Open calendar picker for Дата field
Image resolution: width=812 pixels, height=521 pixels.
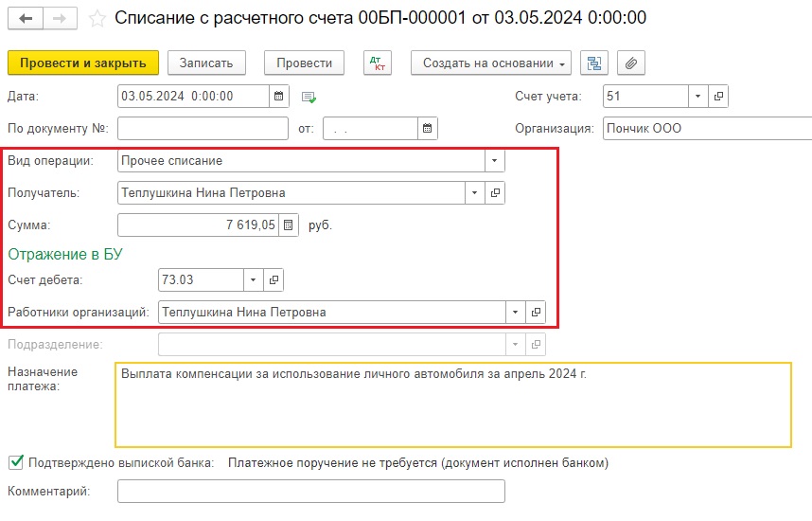coord(278,97)
